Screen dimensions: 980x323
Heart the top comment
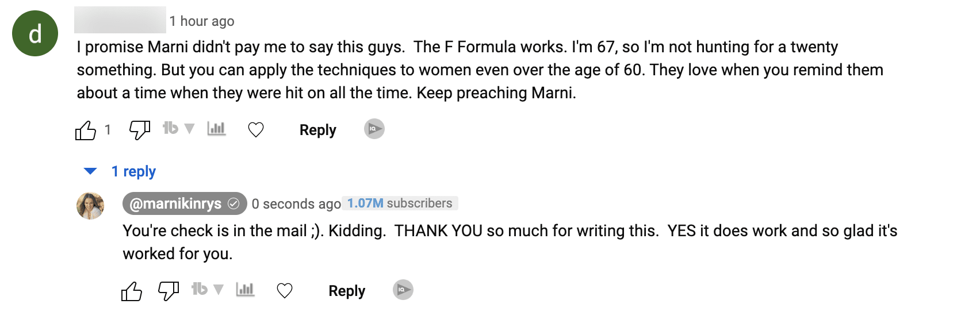(x=256, y=130)
